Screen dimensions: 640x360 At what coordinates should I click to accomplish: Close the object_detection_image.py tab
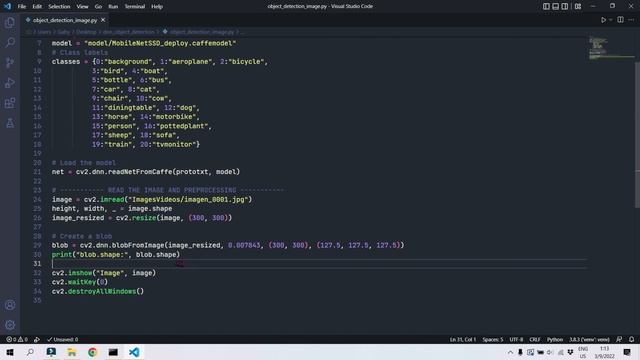coord(103,20)
